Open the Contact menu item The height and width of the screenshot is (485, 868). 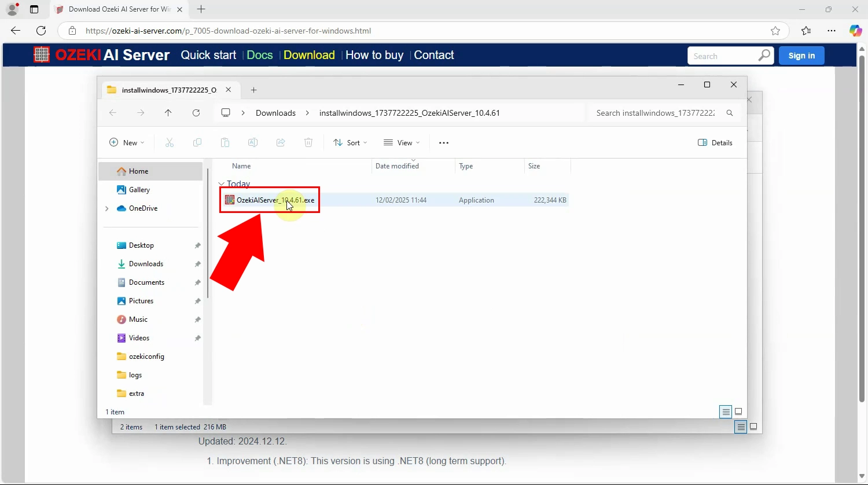point(433,55)
